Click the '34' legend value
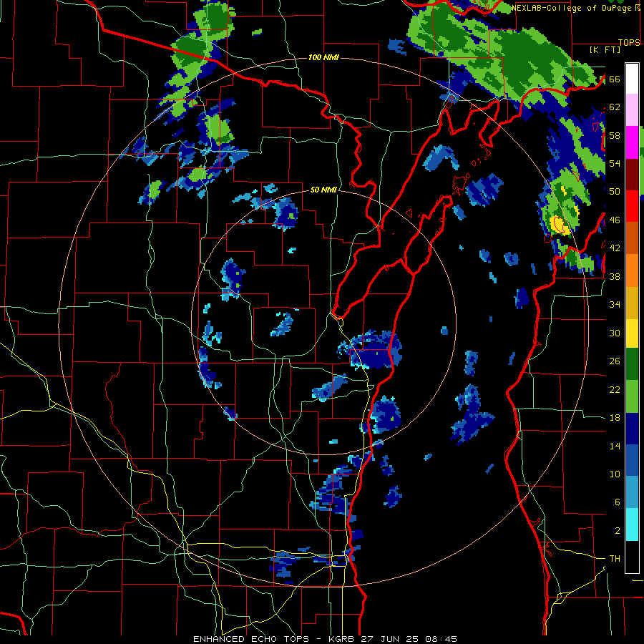This screenshot has height=644, width=644. [615, 304]
